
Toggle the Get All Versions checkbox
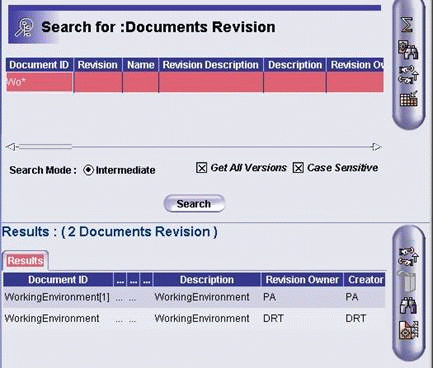point(201,168)
